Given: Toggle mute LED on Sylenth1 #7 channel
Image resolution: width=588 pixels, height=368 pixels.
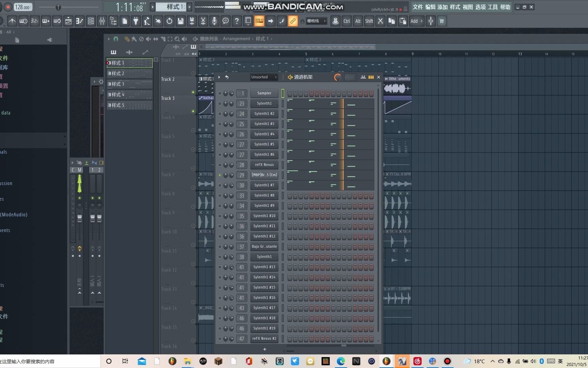Looking at the screenshot, I should point(220,185).
